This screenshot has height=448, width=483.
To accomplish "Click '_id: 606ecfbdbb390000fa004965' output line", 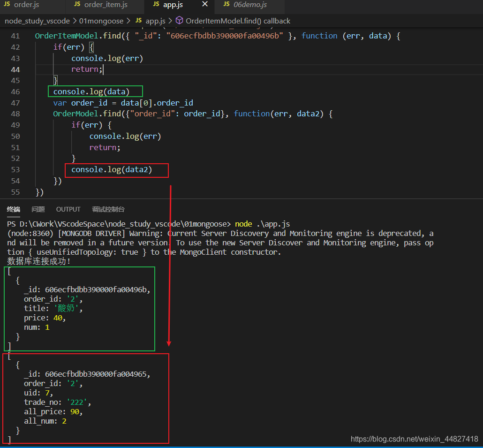I will (87, 374).
